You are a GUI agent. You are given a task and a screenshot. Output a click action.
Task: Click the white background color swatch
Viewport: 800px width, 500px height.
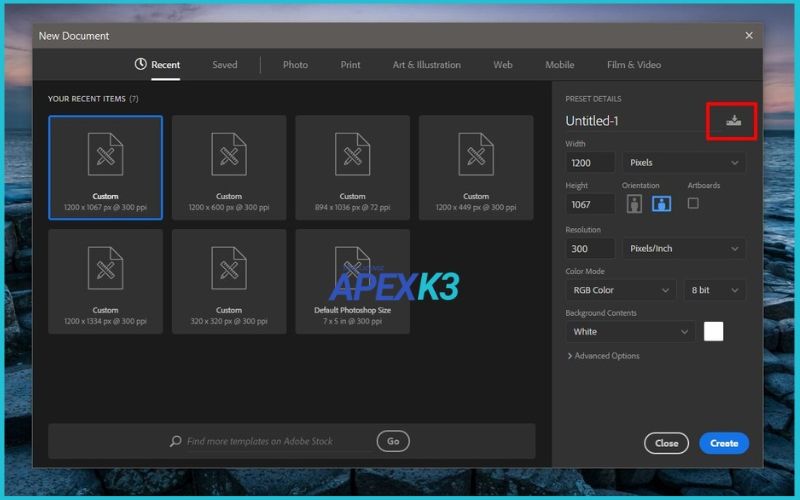pos(713,331)
